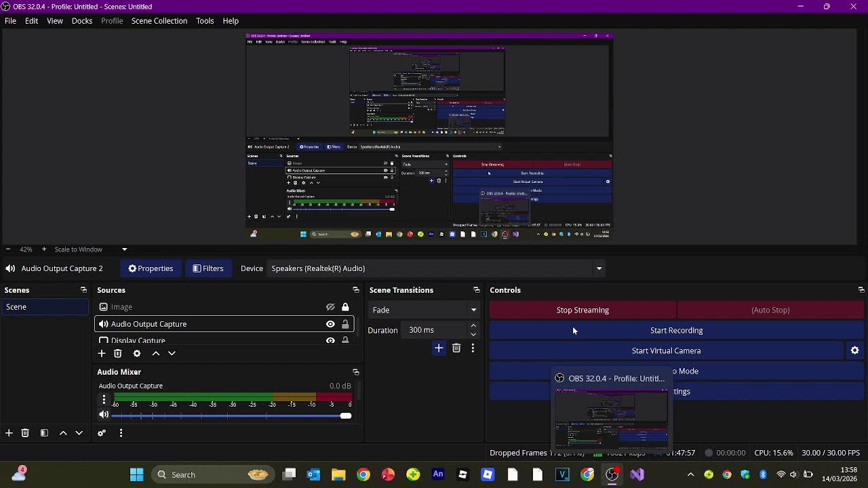Unlock the Image source
Viewport: 868px width, 488px height.
(345, 307)
